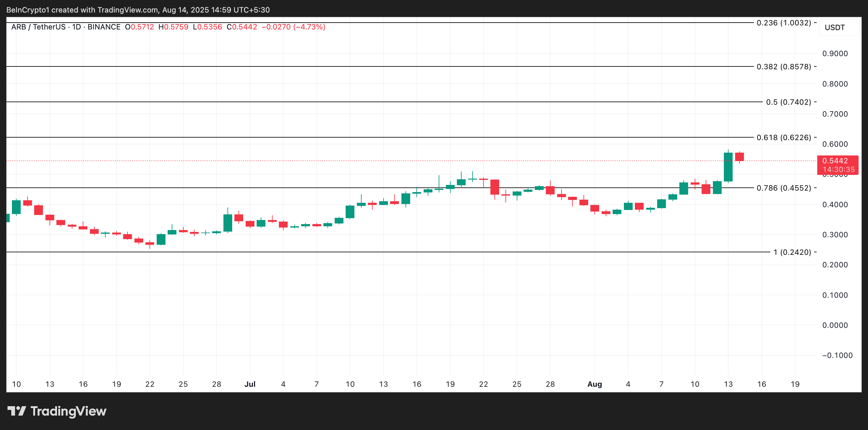868x430 pixels.
Task: Click the 0.618 (0.6226) Fibonacci level label
Action: pyautogui.click(x=784, y=138)
